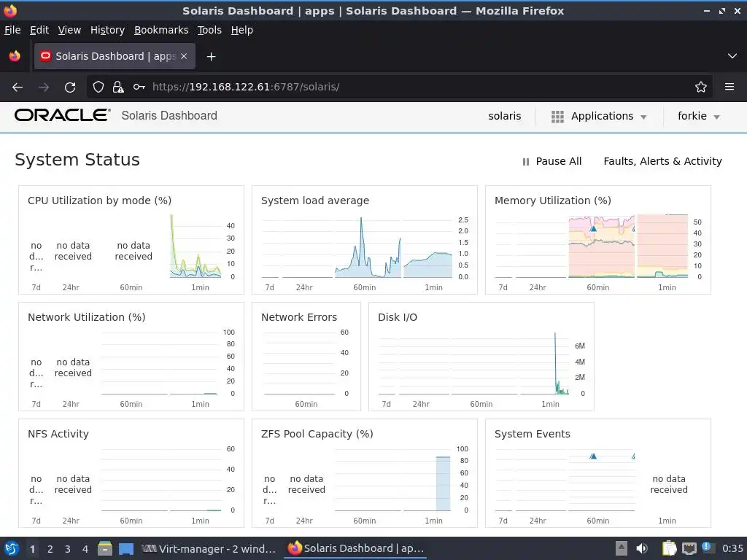This screenshot has height=560, width=747.
Task: Click the removable media tray icon
Action: point(622,548)
